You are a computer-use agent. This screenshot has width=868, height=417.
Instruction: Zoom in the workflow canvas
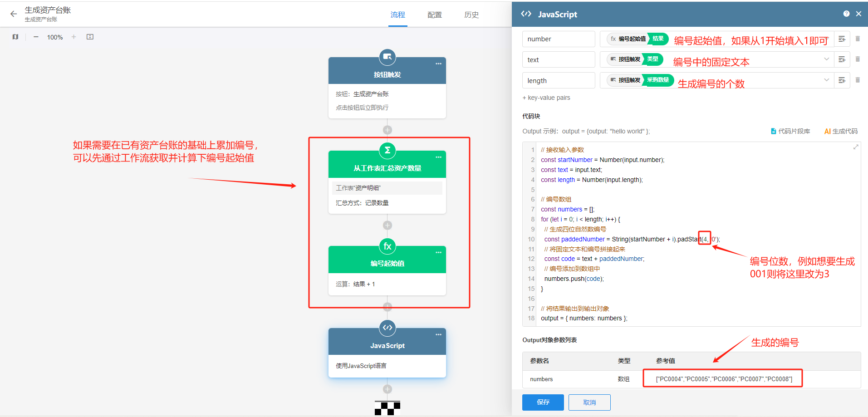[x=74, y=37]
